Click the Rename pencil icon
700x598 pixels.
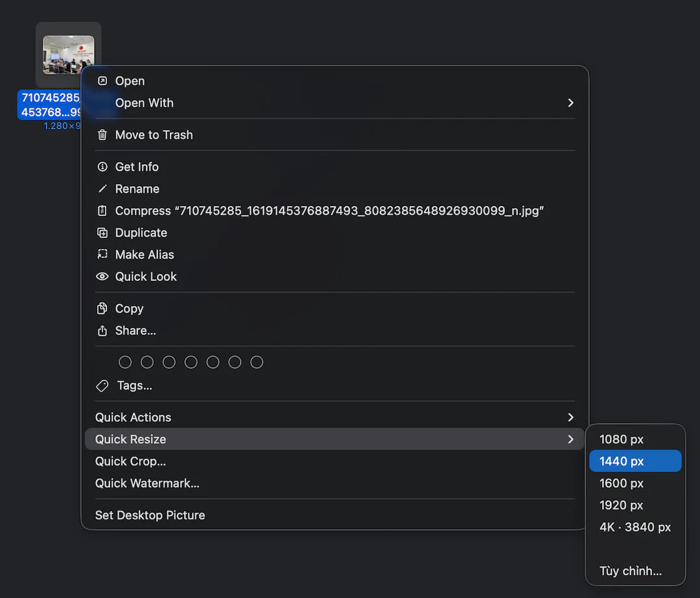coord(102,189)
